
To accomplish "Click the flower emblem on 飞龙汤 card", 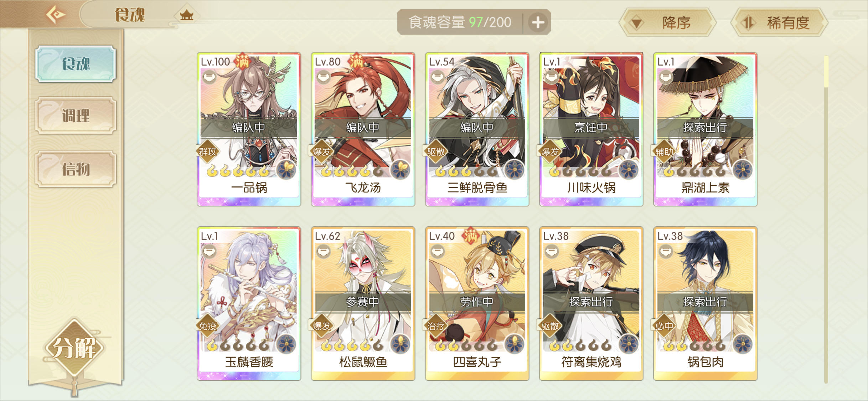I will point(400,169).
